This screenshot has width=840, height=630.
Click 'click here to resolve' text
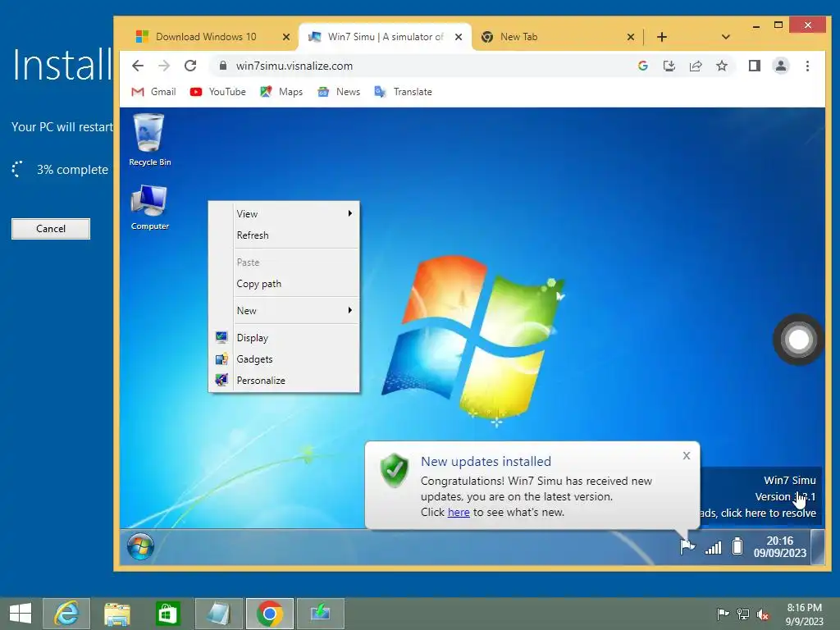coord(768,514)
